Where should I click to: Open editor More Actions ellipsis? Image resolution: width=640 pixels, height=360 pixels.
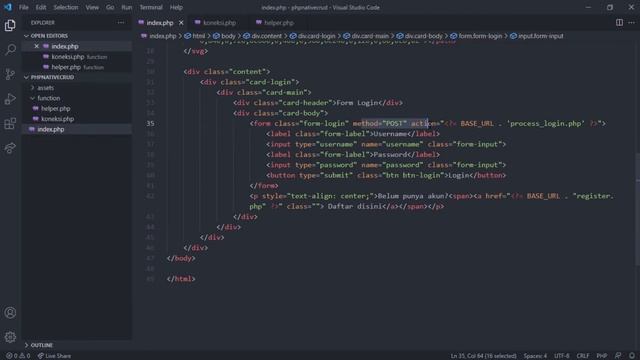[x=631, y=22]
